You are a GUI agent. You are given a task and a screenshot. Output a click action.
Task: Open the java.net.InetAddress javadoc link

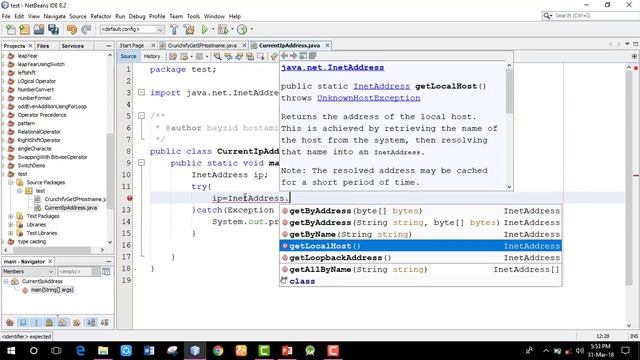coord(333,68)
